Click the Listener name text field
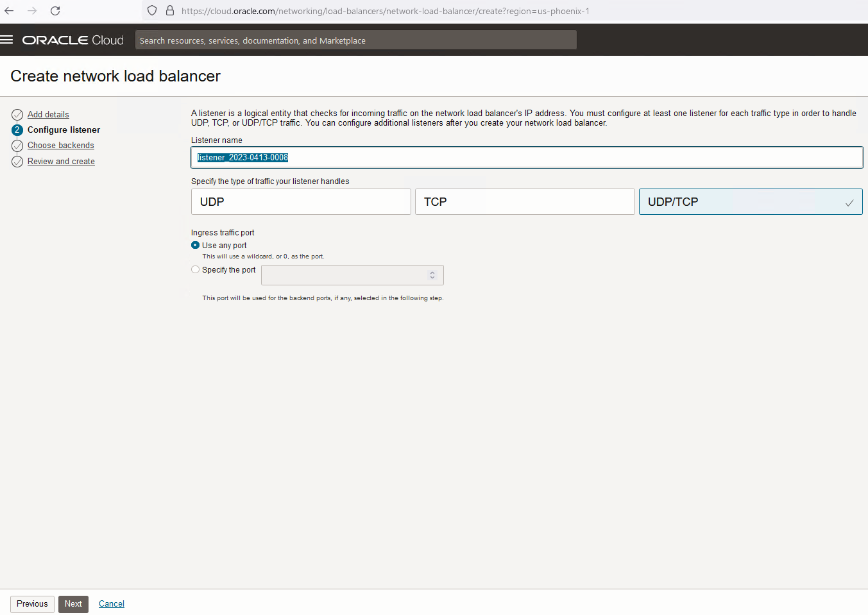868x615 pixels. pyautogui.click(x=526, y=158)
